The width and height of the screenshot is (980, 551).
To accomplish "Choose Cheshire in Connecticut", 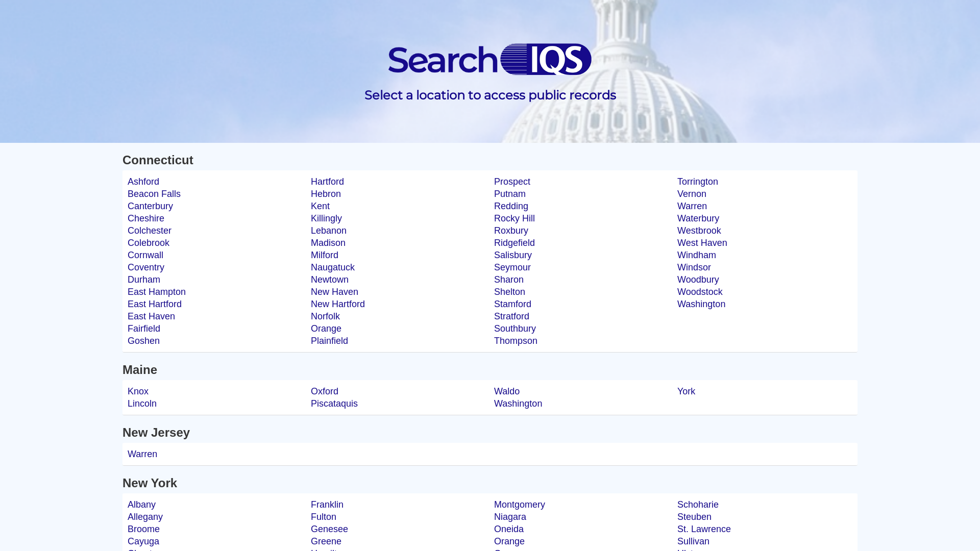I will [146, 218].
